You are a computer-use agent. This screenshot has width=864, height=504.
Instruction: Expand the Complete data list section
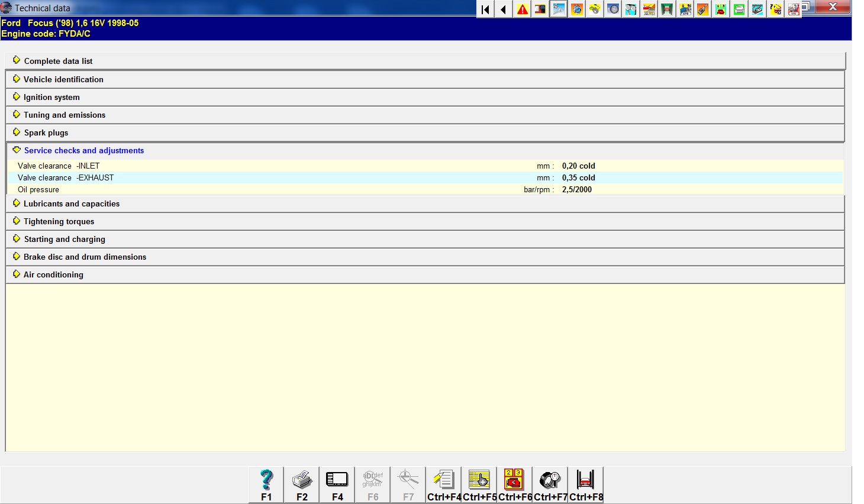point(58,61)
